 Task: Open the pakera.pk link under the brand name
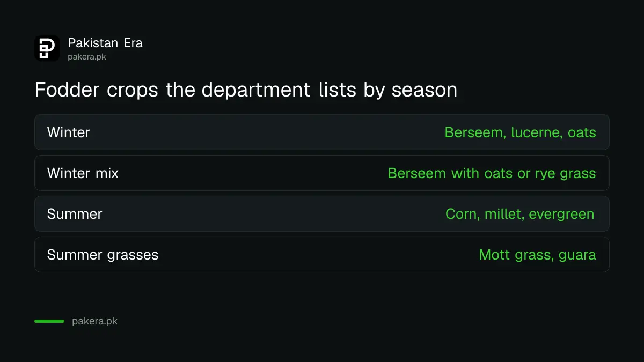(87, 57)
